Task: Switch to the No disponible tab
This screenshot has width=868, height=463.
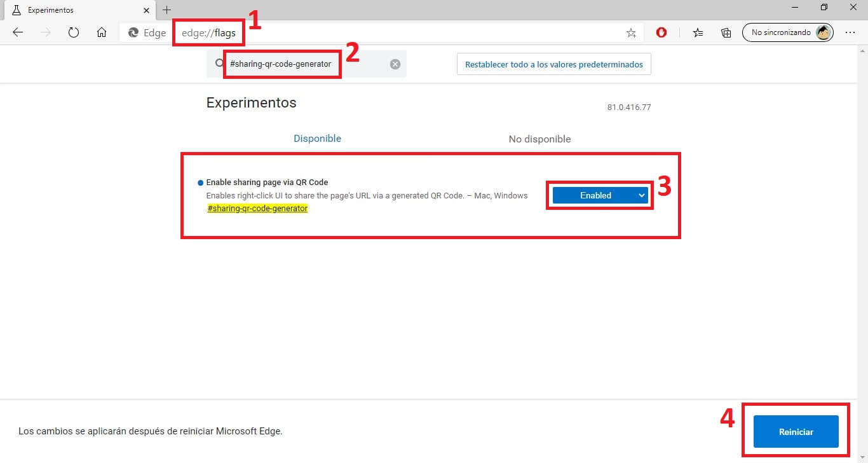Action: click(x=539, y=139)
